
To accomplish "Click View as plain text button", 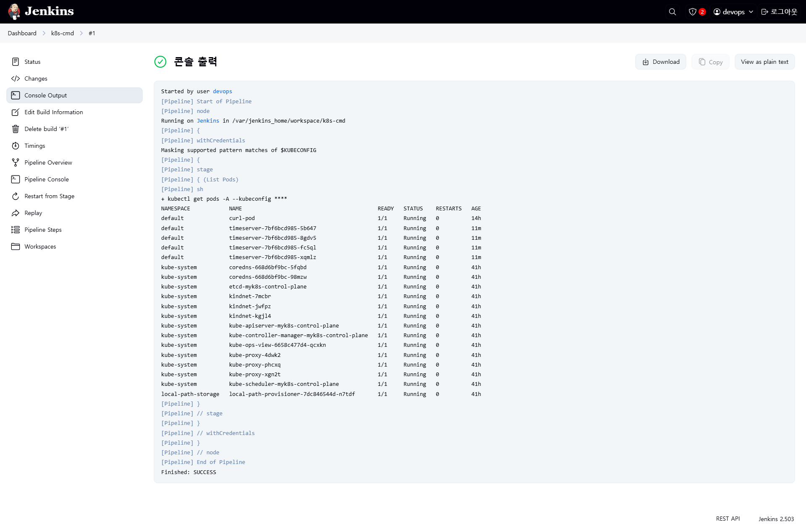I will coord(764,62).
